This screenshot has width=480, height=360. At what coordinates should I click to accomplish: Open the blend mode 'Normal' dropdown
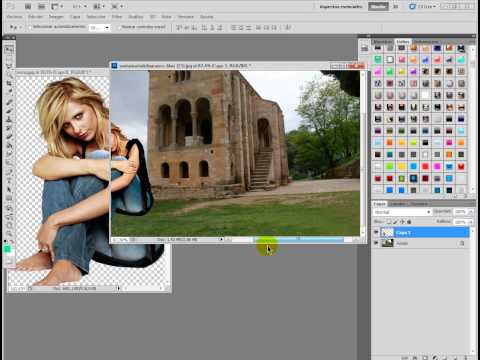point(402,212)
